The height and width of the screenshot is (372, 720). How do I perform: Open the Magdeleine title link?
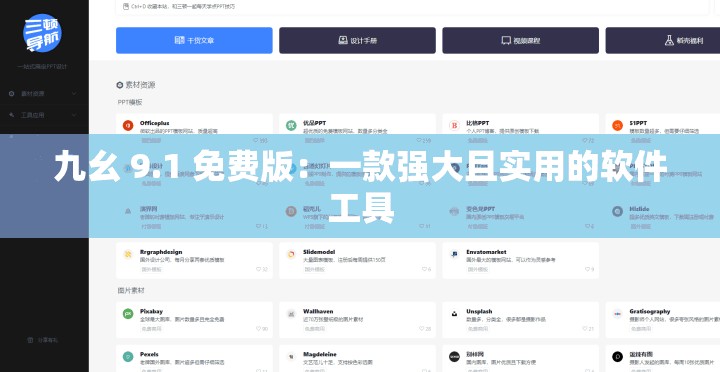click(320, 355)
